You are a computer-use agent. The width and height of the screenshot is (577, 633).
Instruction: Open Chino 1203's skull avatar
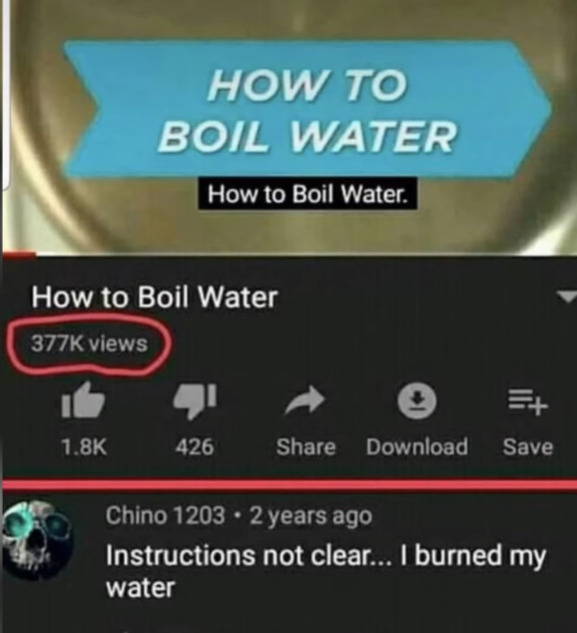coord(36,539)
